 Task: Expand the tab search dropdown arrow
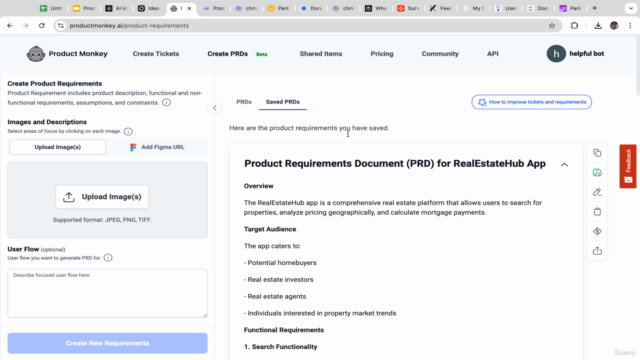[x=631, y=8]
